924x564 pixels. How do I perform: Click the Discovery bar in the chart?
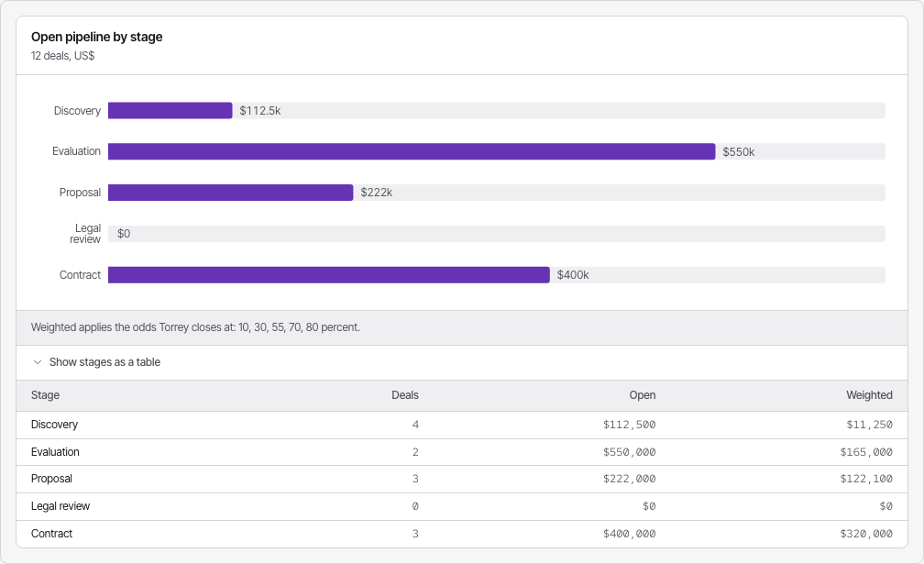click(x=170, y=111)
